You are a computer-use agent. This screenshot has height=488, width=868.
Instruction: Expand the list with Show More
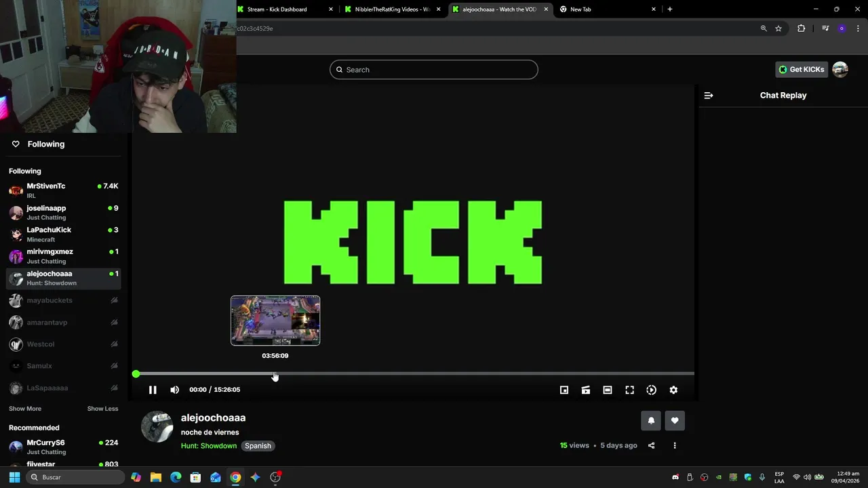pyautogui.click(x=25, y=409)
